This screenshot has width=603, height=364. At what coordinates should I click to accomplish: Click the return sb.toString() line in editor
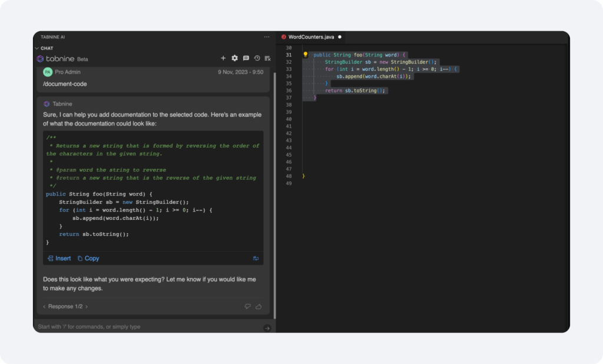355,91
